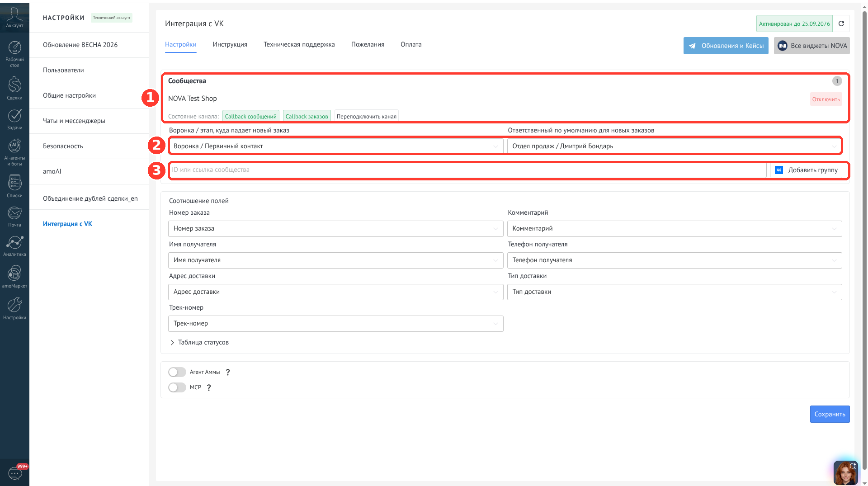Screen dimensions: 868x486
Task: Open AI-агенты и боты icon
Action: coord(14,152)
